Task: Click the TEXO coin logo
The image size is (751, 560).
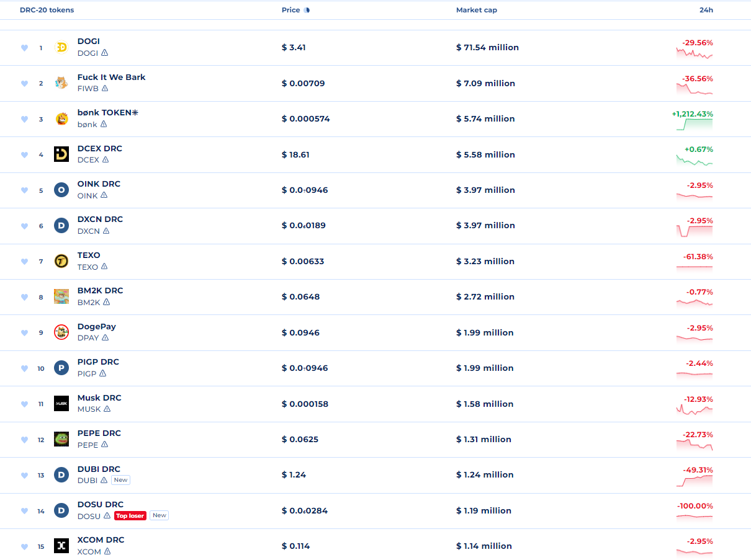Action: click(x=61, y=261)
